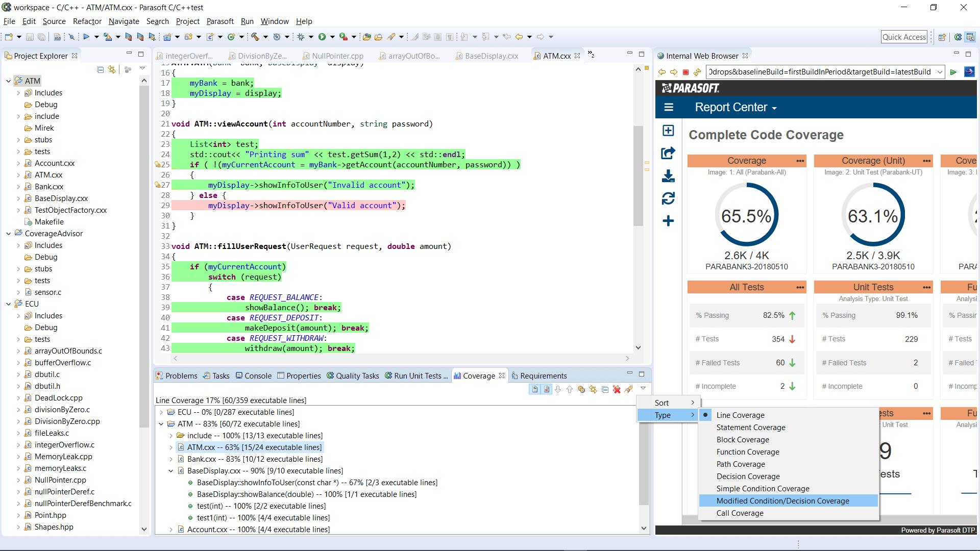This screenshot has width=980, height=551.
Task: Click the editor vertical scrollbar thumb
Action: (x=638, y=176)
